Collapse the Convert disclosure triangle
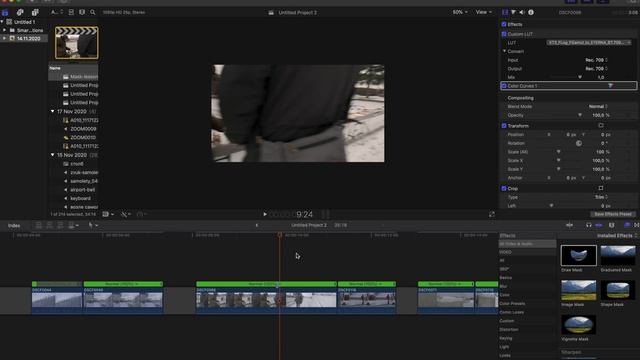The width and height of the screenshot is (640, 360). click(504, 51)
